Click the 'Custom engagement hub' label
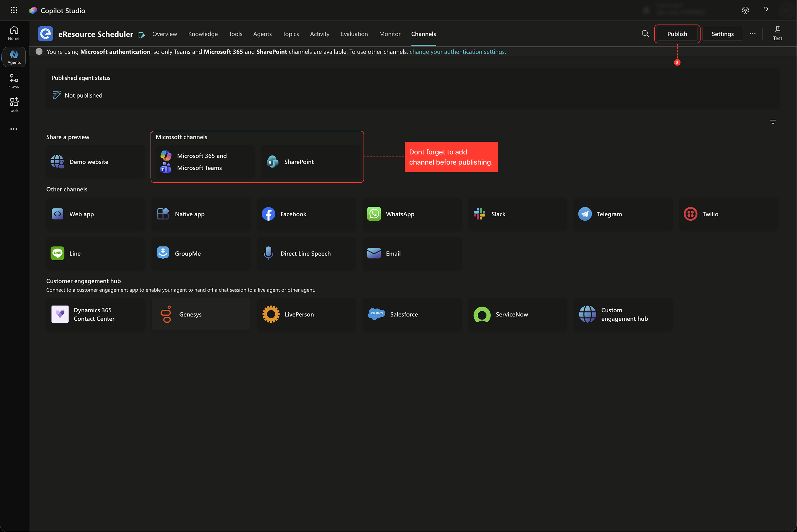The height and width of the screenshot is (532, 797). click(625, 314)
